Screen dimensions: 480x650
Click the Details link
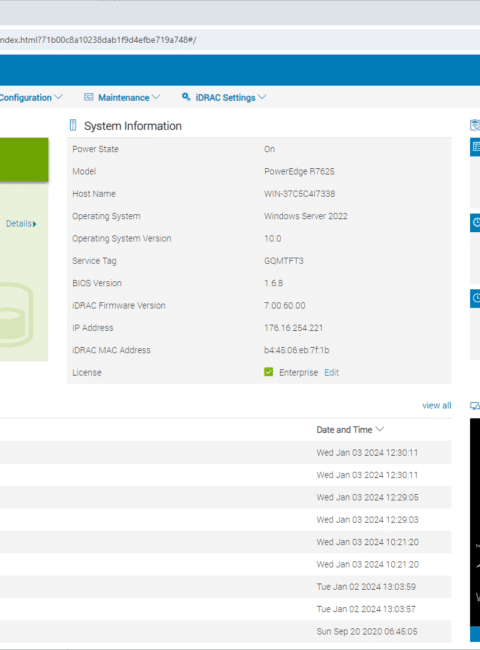[x=21, y=224]
